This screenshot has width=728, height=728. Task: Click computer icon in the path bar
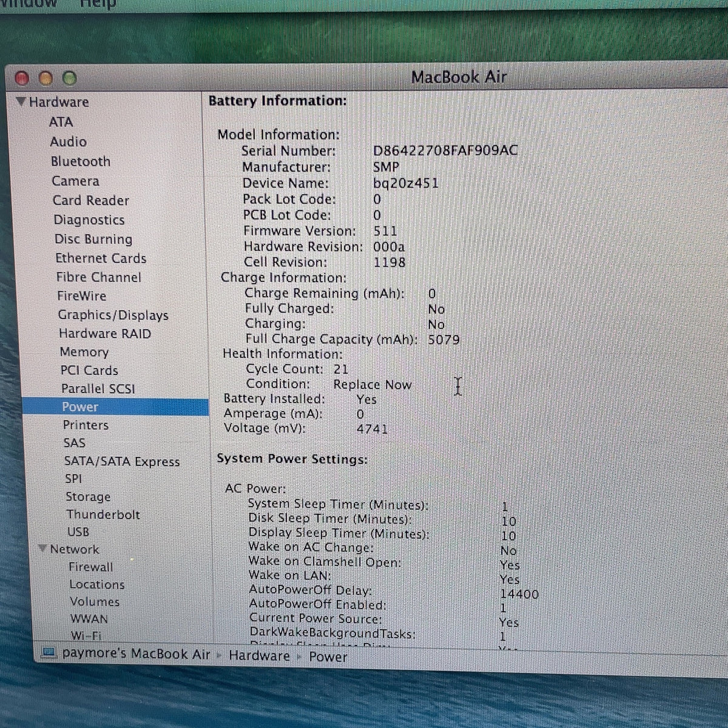50,653
